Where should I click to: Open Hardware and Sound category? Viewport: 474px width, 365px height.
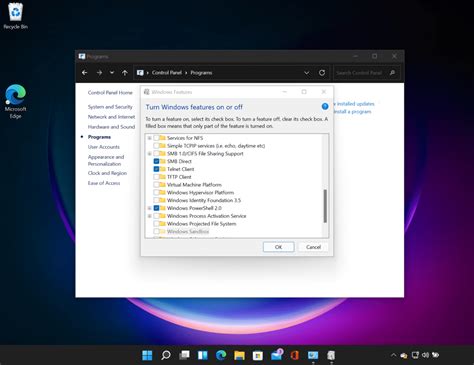pyautogui.click(x=111, y=127)
